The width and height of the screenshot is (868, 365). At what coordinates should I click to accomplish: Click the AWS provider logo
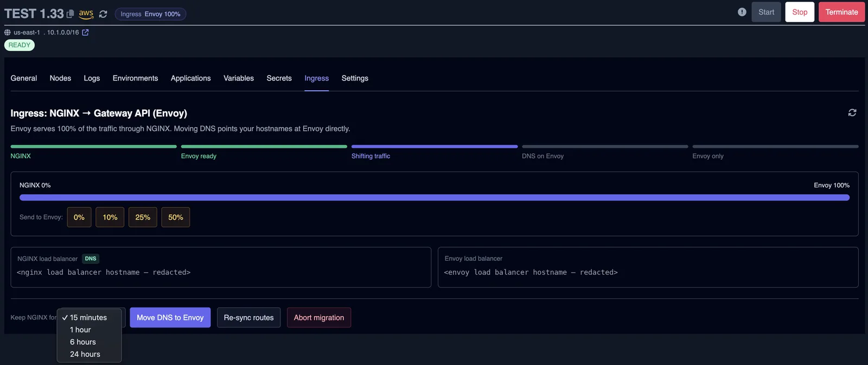pyautogui.click(x=86, y=14)
